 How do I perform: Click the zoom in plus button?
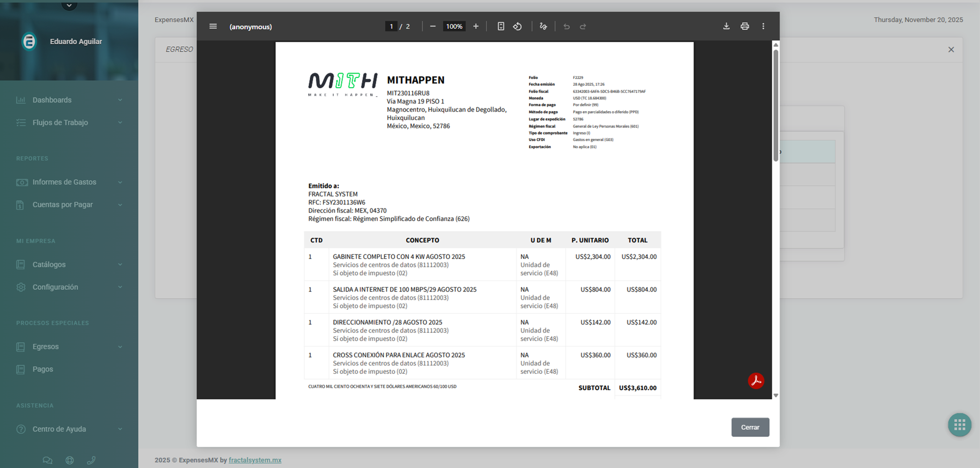click(x=476, y=26)
